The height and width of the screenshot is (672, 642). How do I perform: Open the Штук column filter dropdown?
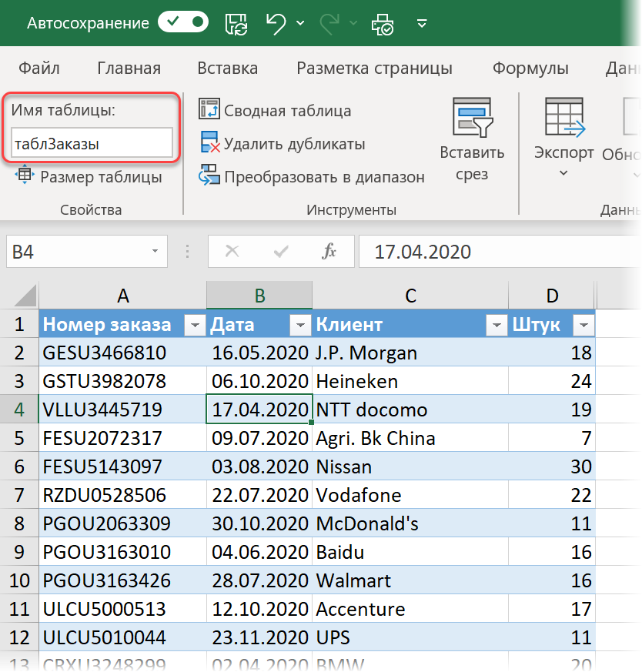pos(583,325)
